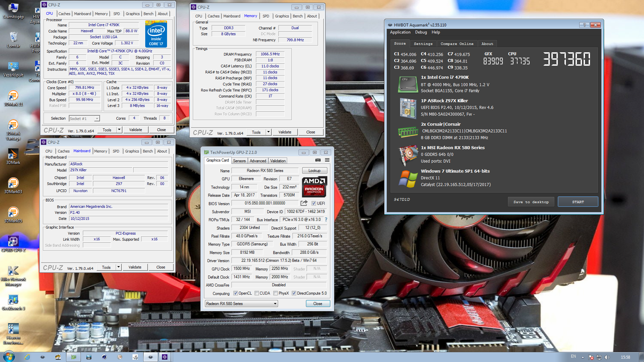This screenshot has height=362, width=644.
Task: Click the purple CPU-Z taskbar button
Action: click(x=165, y=357)
